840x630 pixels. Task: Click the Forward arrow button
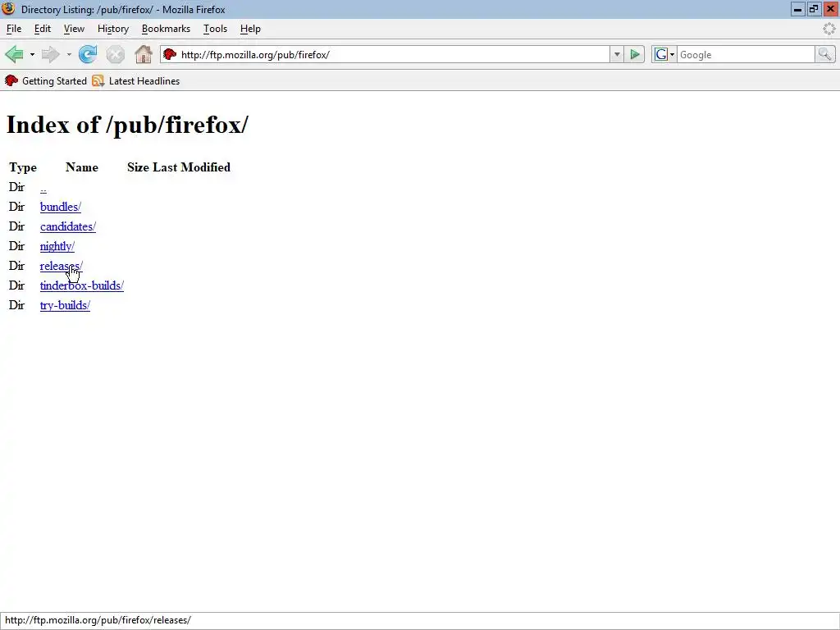[50, 54]
